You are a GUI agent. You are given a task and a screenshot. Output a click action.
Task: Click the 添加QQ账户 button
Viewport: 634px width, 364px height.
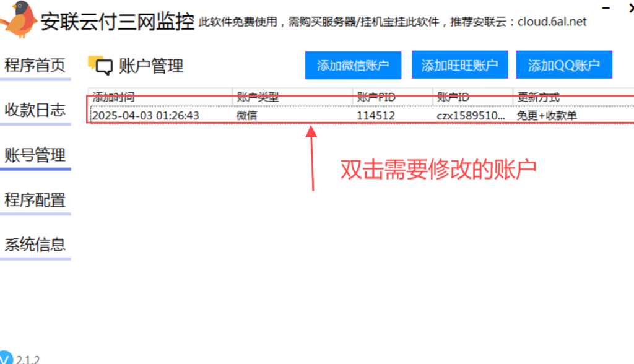[564, 65]
